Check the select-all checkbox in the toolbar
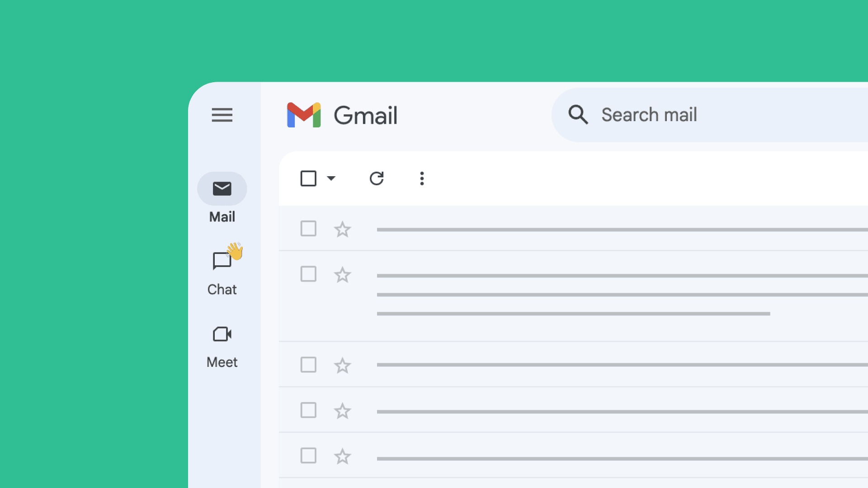868x488 pixels. [x=308, y=178]
